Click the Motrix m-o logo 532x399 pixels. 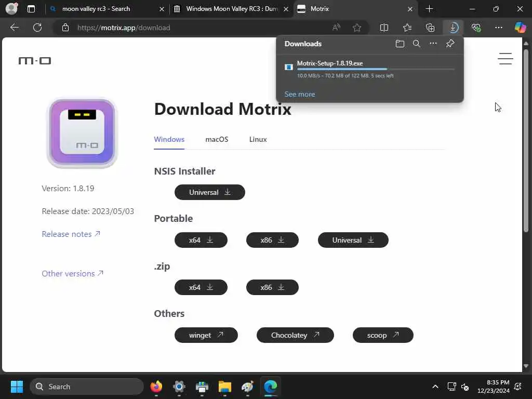coord(35,61)
